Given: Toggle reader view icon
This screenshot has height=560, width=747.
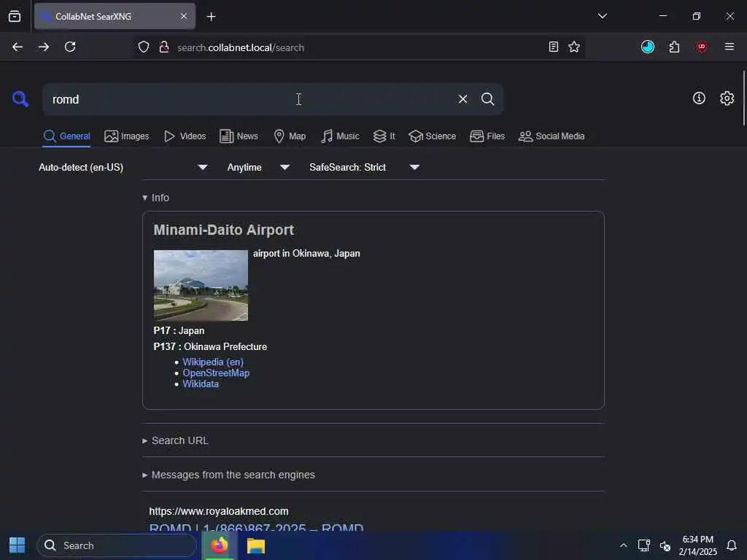Looking at the screenshot, I should click(553, 47).
